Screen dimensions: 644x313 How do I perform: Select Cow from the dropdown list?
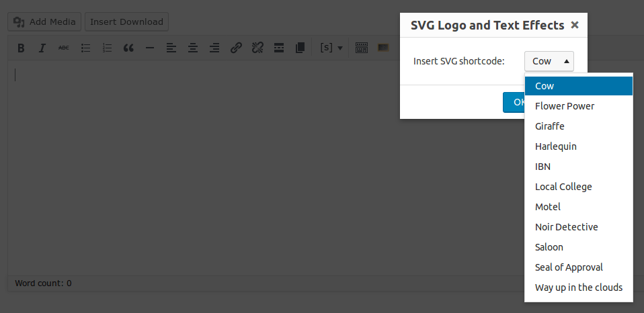coord(579,86)
